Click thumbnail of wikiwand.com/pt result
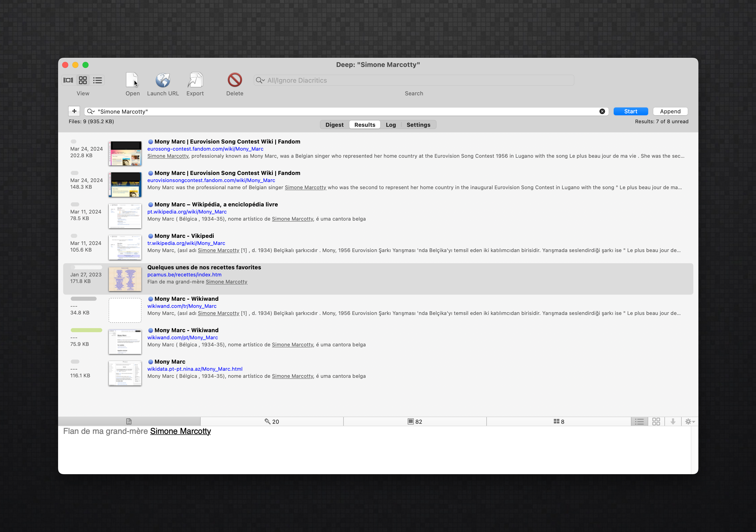This screenshot has height=532, width=756. point(125,342)
